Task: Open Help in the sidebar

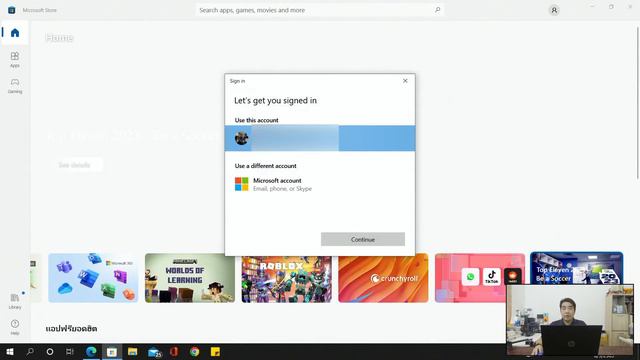Action: click(15, 327)
